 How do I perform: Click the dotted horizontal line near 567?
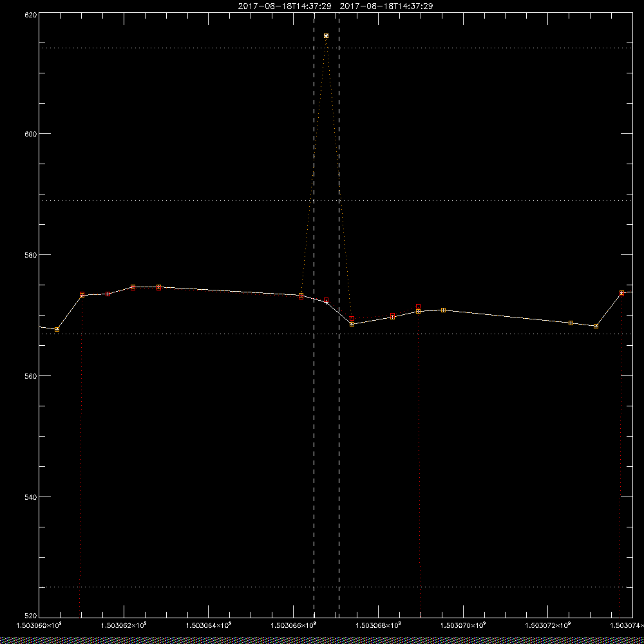336,334
